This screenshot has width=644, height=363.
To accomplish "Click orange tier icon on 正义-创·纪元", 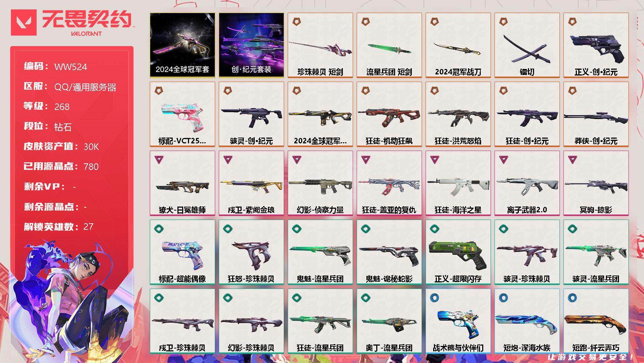I will pos(572,22).
